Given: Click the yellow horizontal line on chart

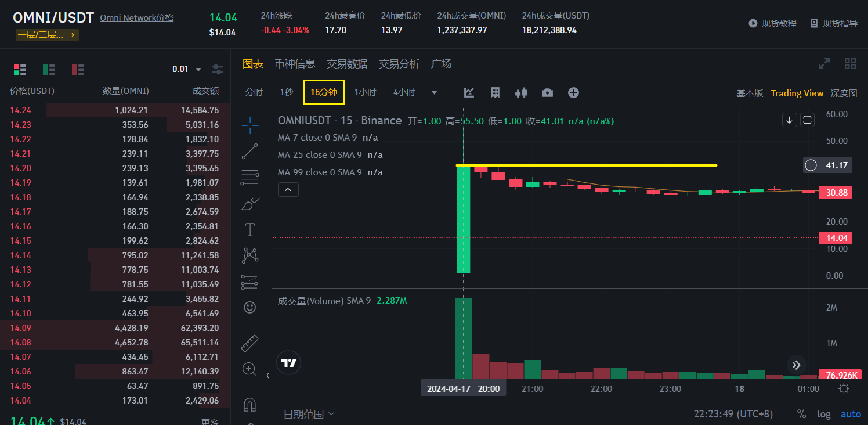Looking at the screenshot, I should [586, 165].
